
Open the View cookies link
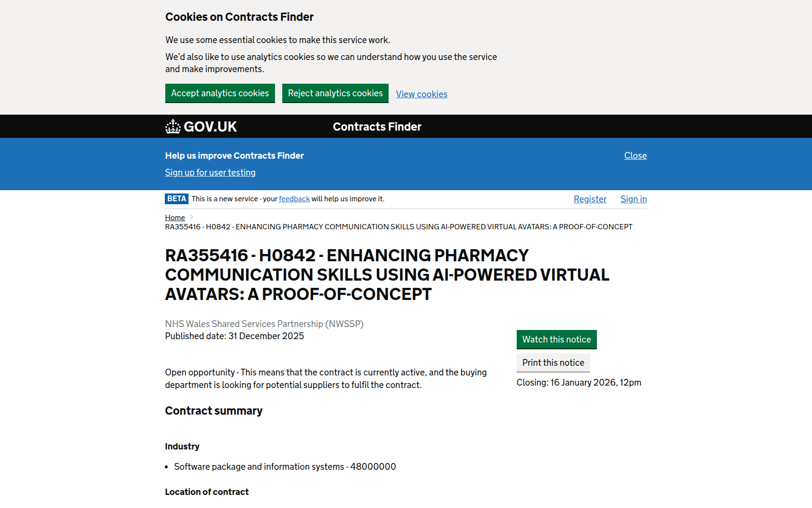pyautogui.click(x=421, y=94)
